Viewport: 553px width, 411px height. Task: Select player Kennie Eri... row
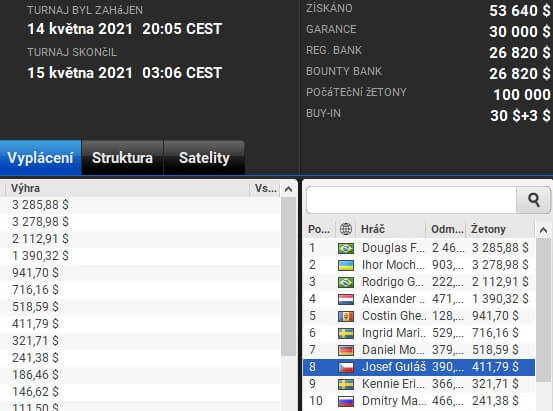click(x=419, y=384)
